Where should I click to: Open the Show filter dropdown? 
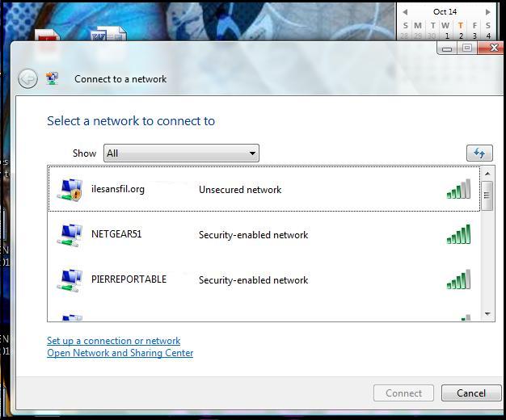coord(182,153)
